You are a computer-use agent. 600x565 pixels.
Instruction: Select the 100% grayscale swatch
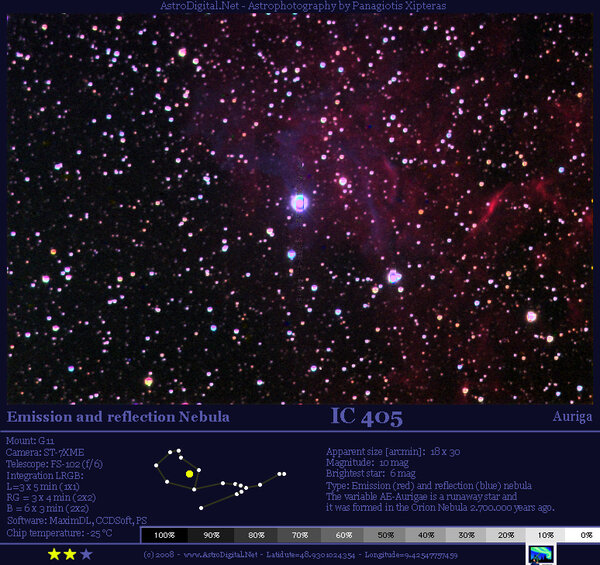[164, 535]
